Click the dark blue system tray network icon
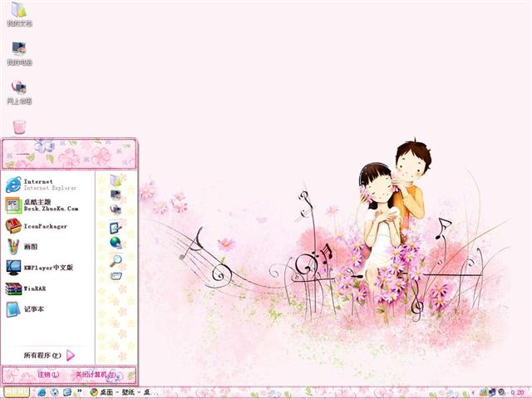 [492, 392]
